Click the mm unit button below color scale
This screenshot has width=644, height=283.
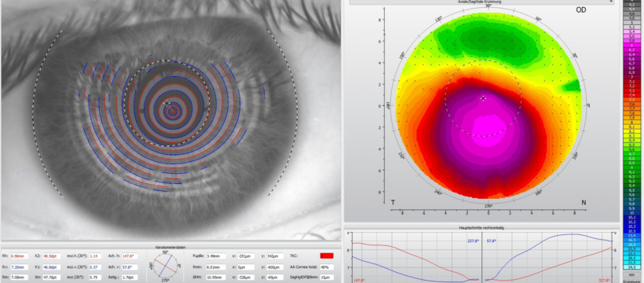[629, 274]
